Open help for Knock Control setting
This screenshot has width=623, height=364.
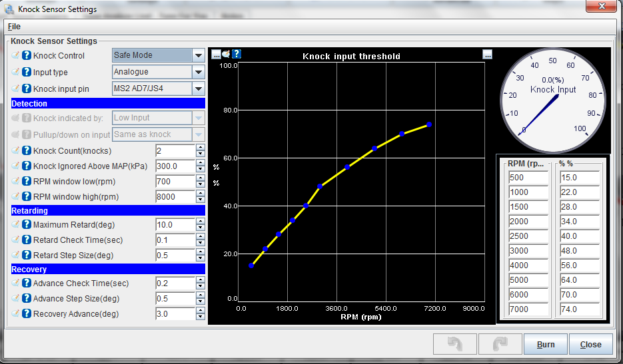(x=27, y=56)
